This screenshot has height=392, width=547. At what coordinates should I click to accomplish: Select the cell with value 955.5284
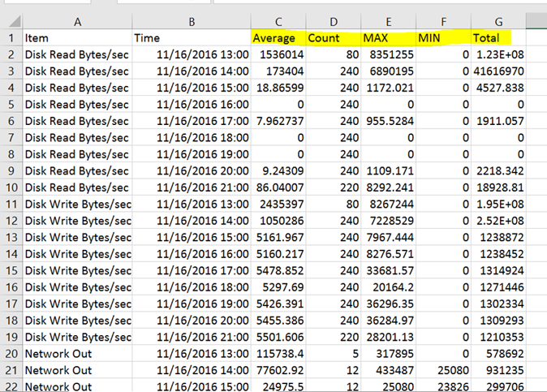[388, 121]
